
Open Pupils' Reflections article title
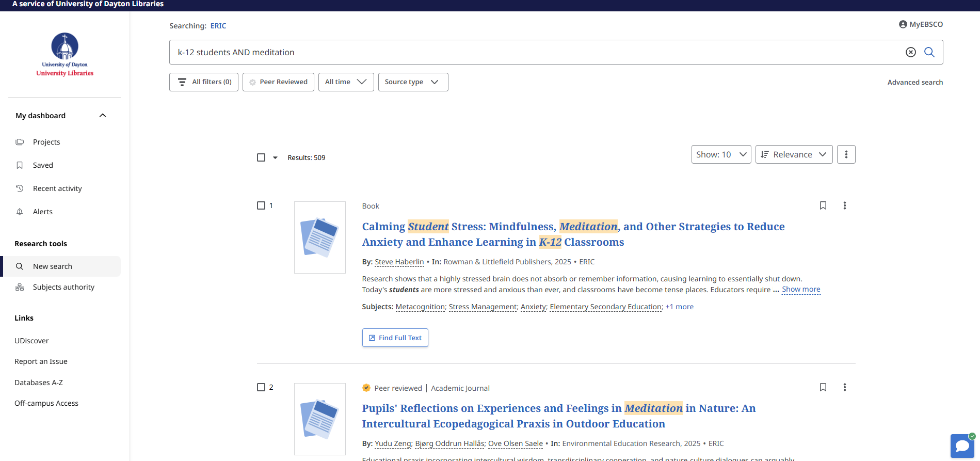pos(559,416)
